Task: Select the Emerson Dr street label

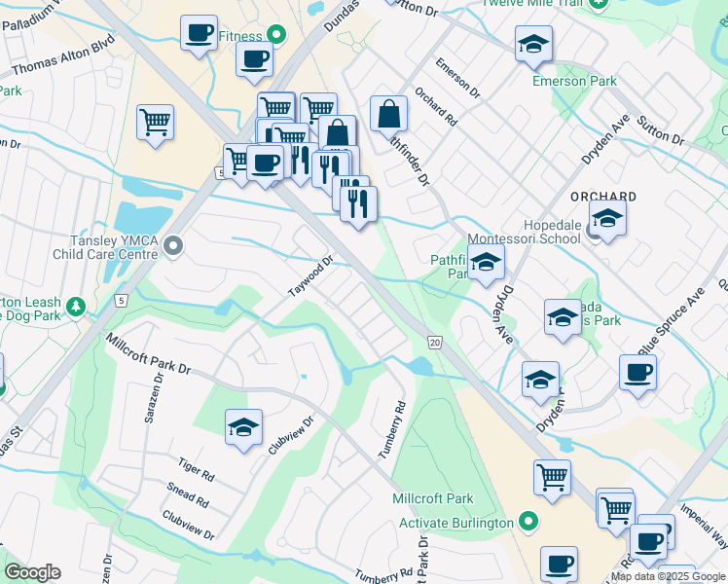Action: pyautogui.click(x=457, y=78)
